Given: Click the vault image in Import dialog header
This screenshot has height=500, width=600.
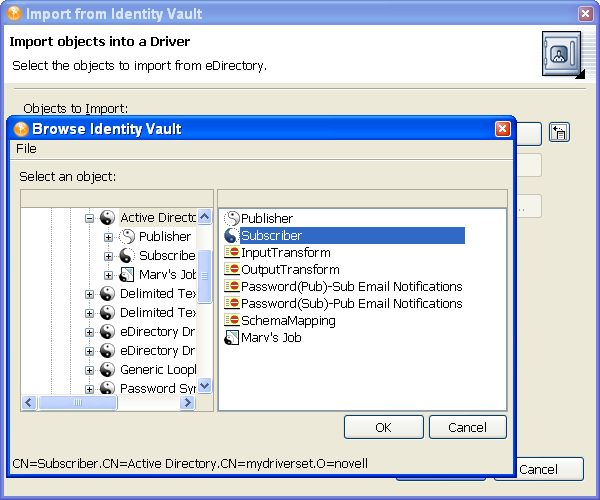Looking at the screenshot, I should tap(563, 55).
